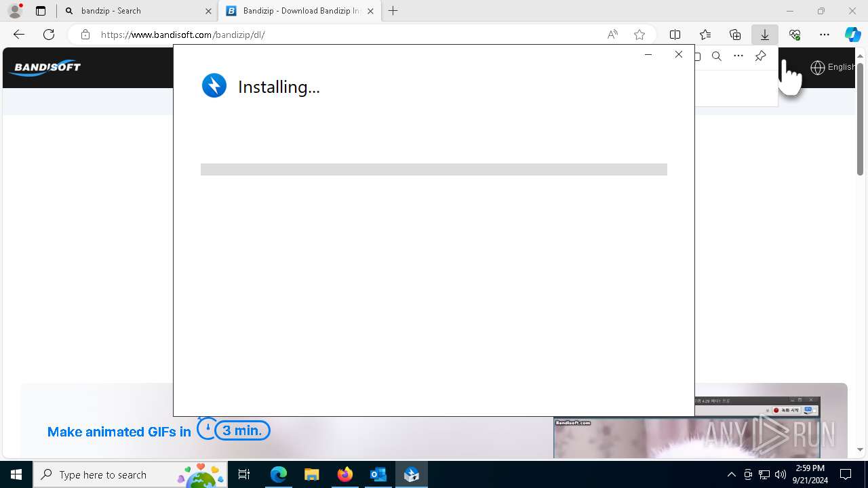
Task: Open the notification center
Action: click(x=846, y=474)
